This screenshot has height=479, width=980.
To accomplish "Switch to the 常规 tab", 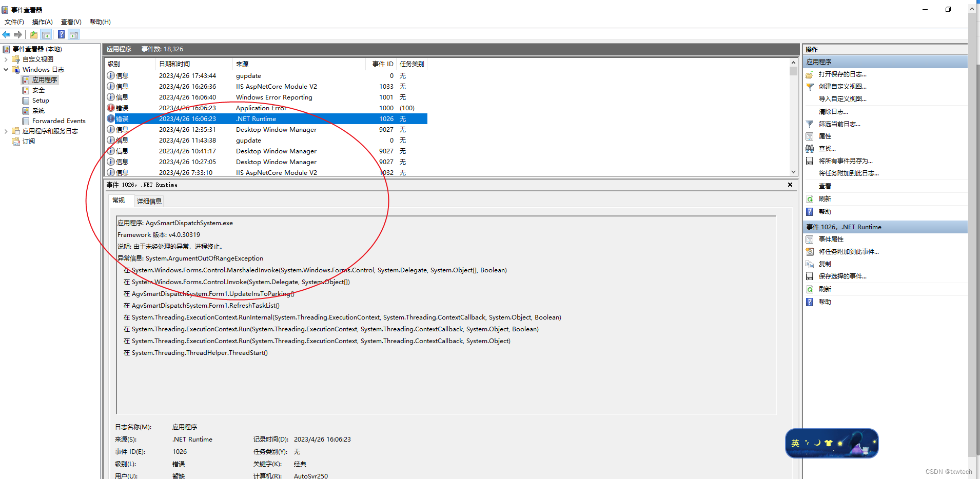I will pyautogui.click(x=119, y=201).
